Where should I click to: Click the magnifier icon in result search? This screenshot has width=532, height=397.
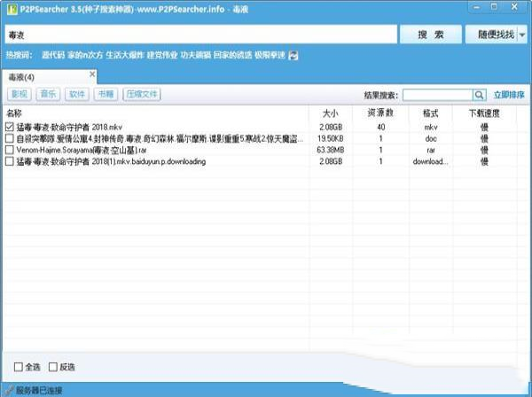click(479, 95)
